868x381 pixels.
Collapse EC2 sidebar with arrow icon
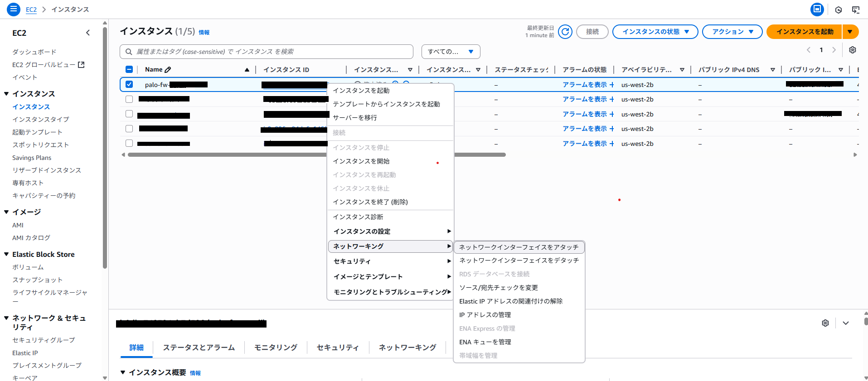tap(88, 33)
